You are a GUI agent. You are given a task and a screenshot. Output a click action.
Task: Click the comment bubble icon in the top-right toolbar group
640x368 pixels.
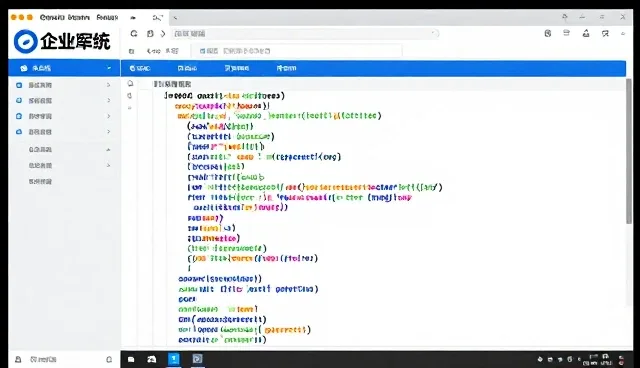click(x=605, y=33)
